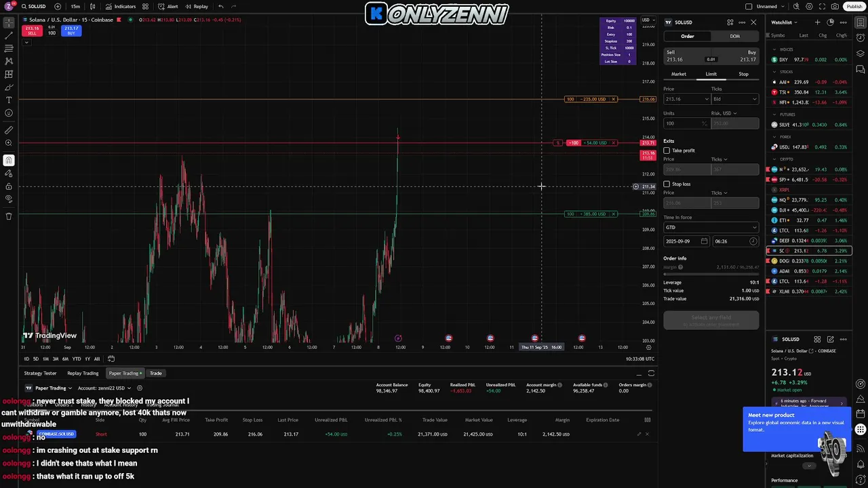Open the 15m interval dropdown
Viewport: 868px width, 488px height.
point(75,7)
